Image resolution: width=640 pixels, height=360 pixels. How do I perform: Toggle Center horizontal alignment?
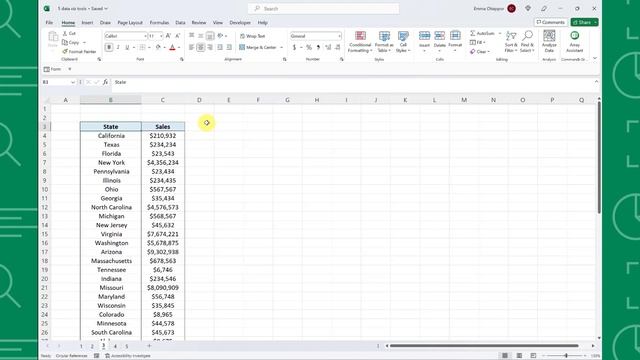point(200,47)
